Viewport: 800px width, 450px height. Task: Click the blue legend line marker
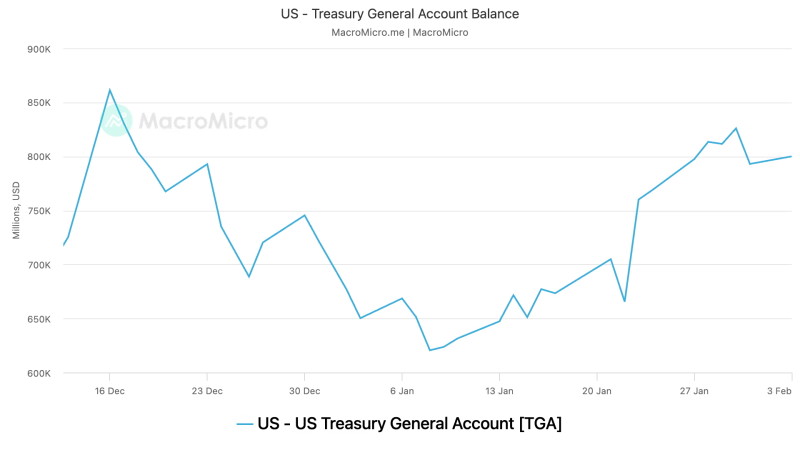245,424
